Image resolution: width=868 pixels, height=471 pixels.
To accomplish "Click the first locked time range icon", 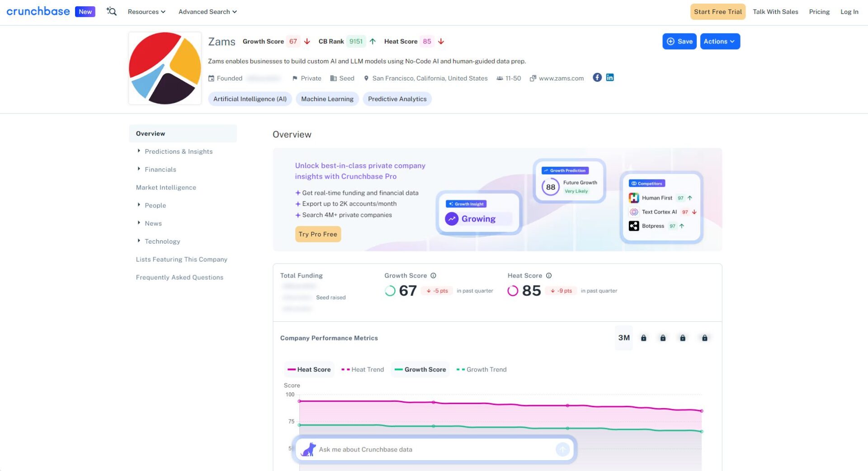I will (643, 338).
